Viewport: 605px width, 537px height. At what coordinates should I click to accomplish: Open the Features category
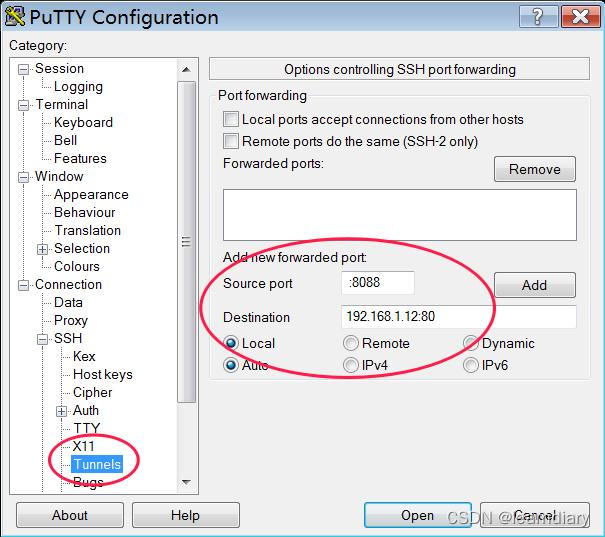click(x=80, y=158)
